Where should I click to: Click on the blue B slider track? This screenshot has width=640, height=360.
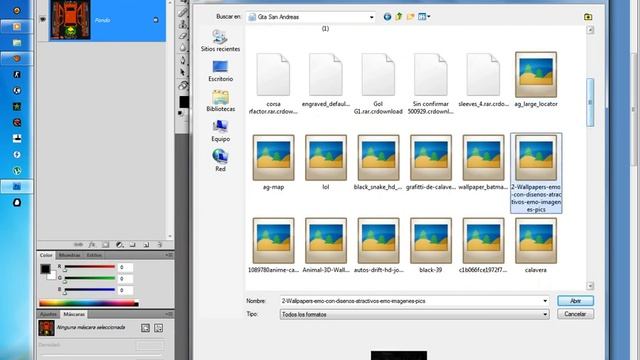coord(90,290)
